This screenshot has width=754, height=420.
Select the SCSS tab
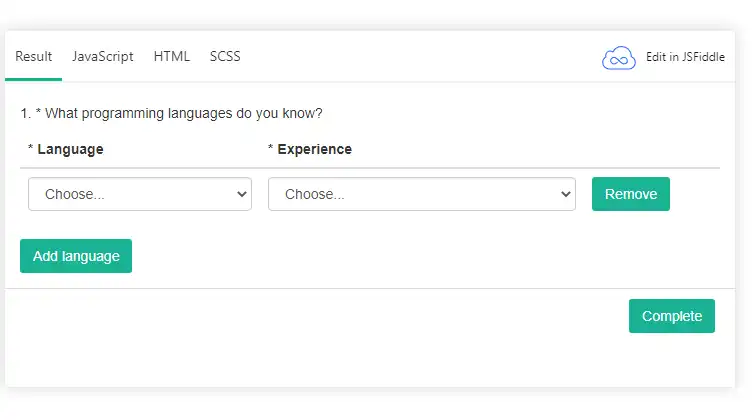coord(225,56)
